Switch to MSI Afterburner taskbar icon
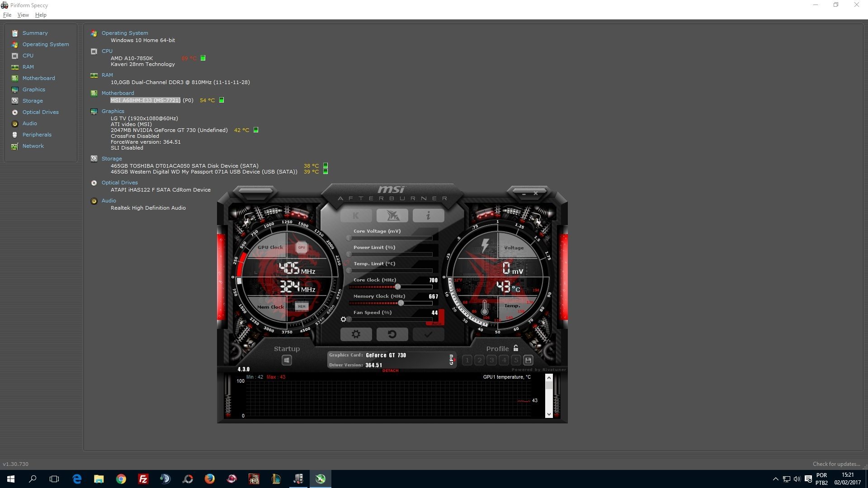The image size is (868, 488). [321, 479]
